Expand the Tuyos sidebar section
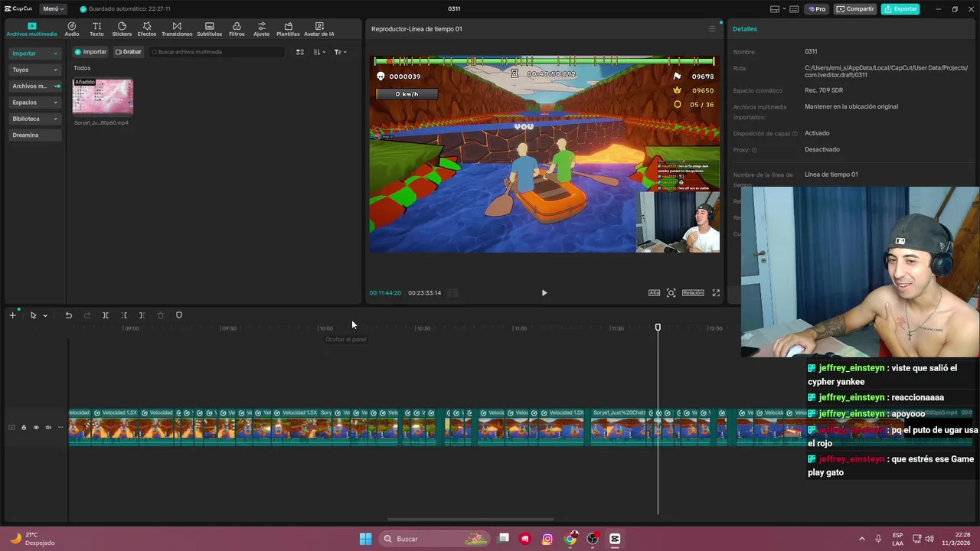This screenshot has width=980, height=551. coord(34,70)
